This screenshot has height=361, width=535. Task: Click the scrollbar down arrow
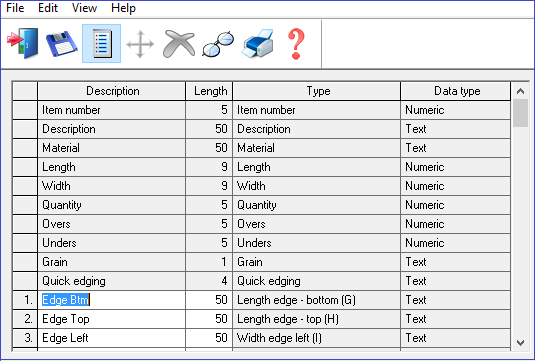coord(520,342)
